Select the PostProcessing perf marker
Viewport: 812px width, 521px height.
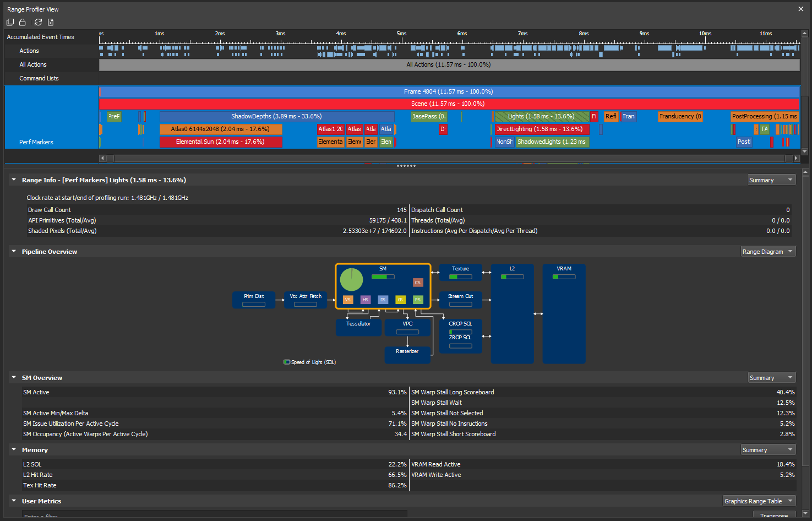(765, 116)
